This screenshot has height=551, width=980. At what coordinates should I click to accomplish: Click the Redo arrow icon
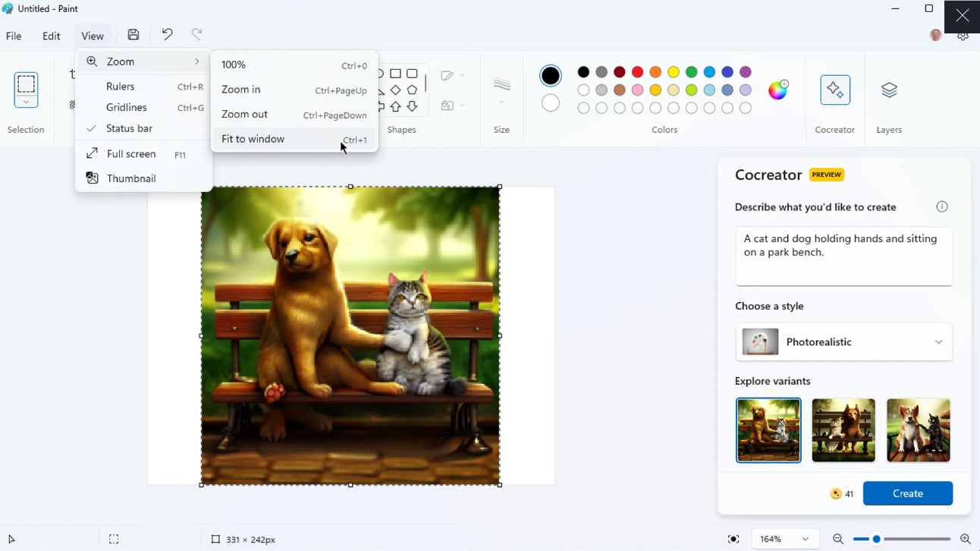(197, 34)
